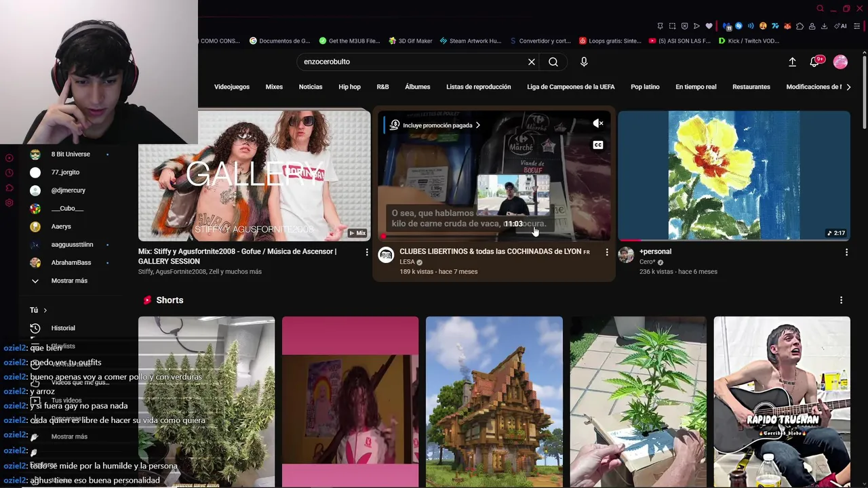Expand the Tú section chevron
The height and width of the screenshot is (488, 868).
tap(45, 310)
